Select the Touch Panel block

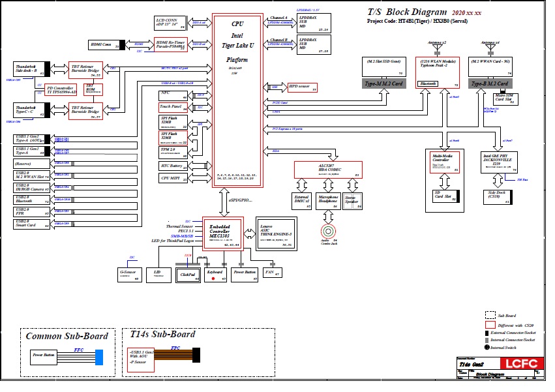[173, 108]
